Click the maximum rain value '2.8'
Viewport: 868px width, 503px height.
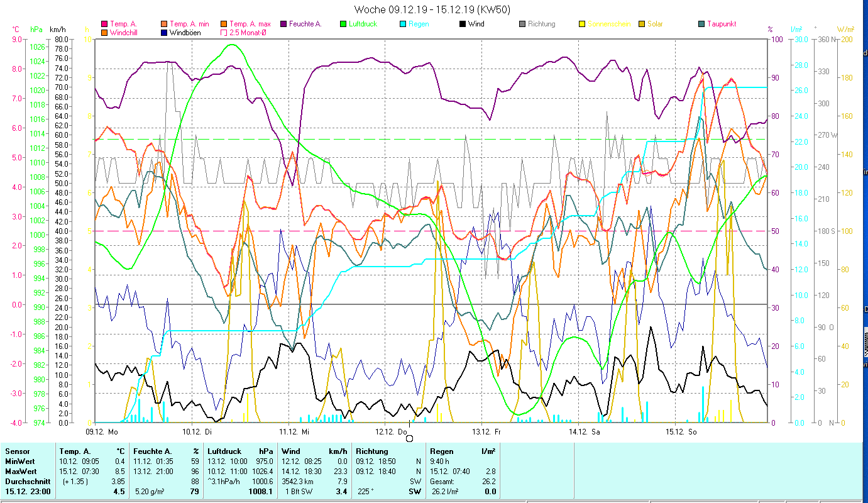pyautogui.click(x=490, y=472)
